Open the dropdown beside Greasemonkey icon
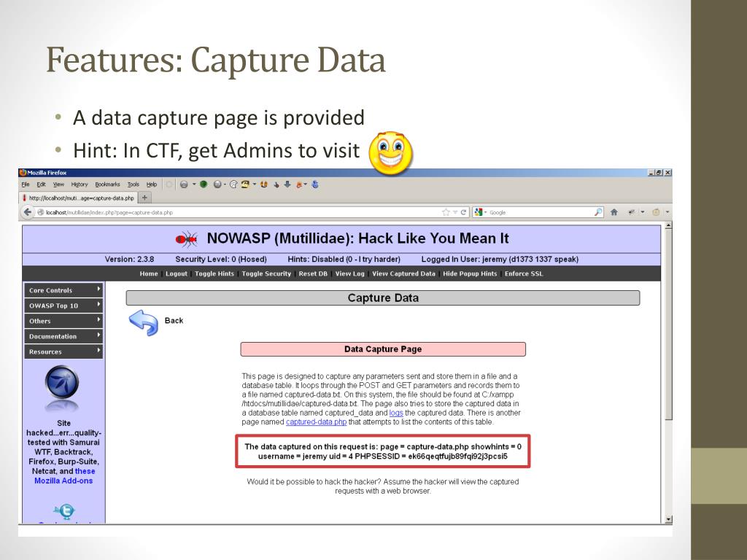The width and height of the screenshot is (747, 560). (667, 212)
